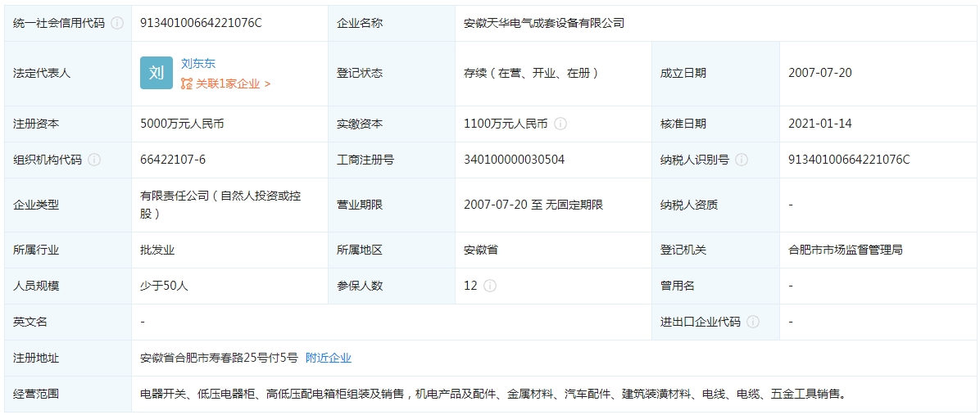Open the 附近企业 link
The height and width of the screenshot is (415, 980).
click(x=329, y=358)
